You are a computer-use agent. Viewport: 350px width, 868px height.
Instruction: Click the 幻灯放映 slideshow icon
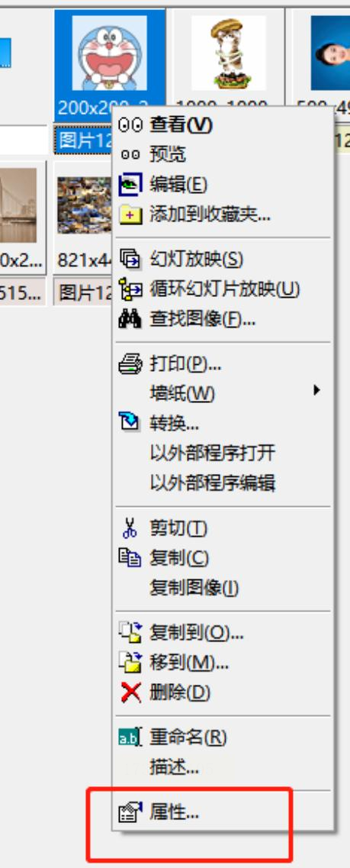click(x=130, y=259)
